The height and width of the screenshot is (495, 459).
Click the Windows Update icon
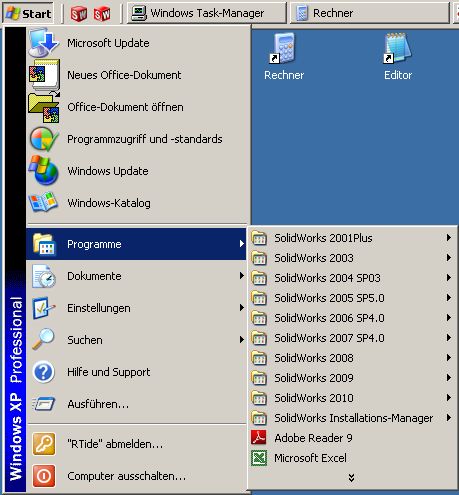click(44, 170)
